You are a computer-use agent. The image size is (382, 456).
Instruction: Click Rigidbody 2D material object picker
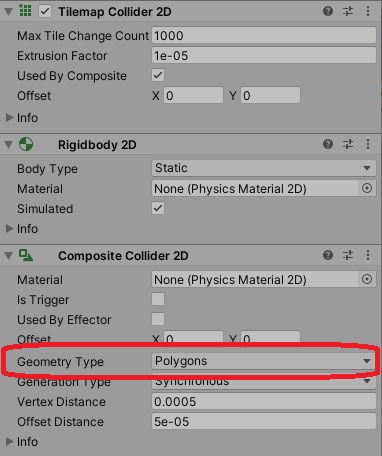367,188
